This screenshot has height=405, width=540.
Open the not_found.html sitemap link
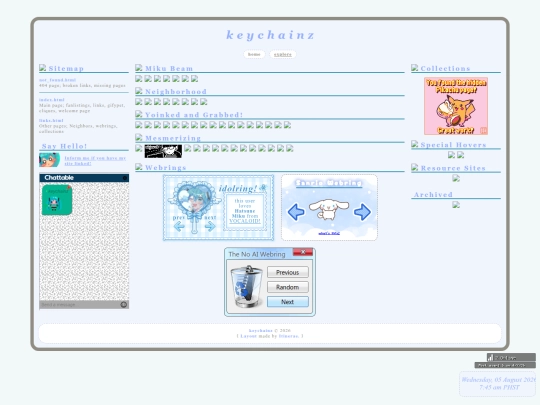pyautogui.click(x=57, y=80)
